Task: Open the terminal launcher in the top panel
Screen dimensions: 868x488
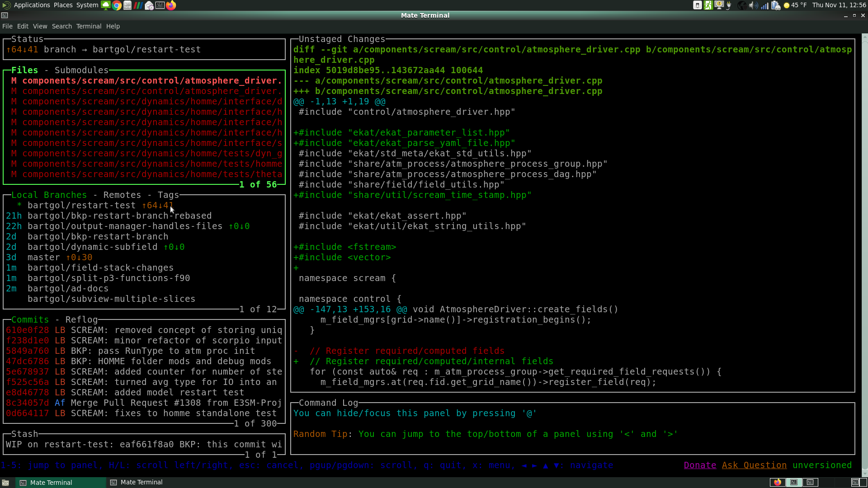Action: (160, 5)
